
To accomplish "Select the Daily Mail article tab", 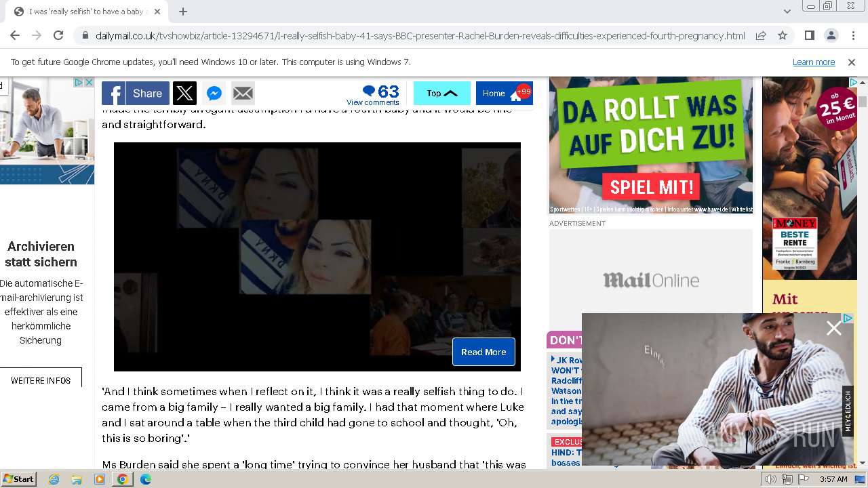I will [x=88, y=12].
